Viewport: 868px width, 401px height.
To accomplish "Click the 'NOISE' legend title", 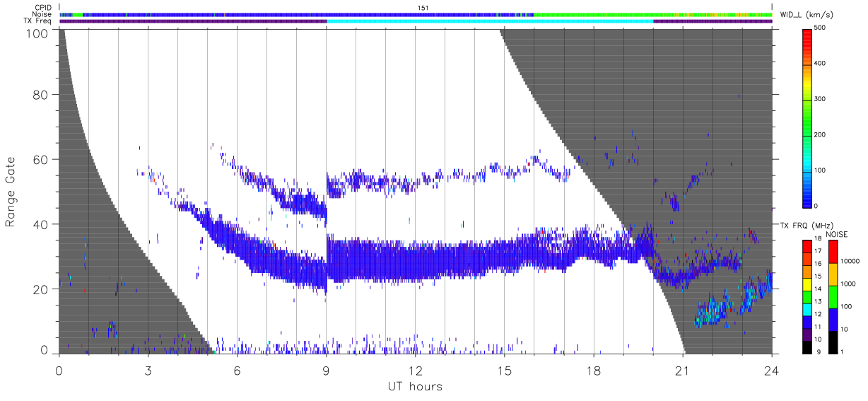I will point(838,234).
